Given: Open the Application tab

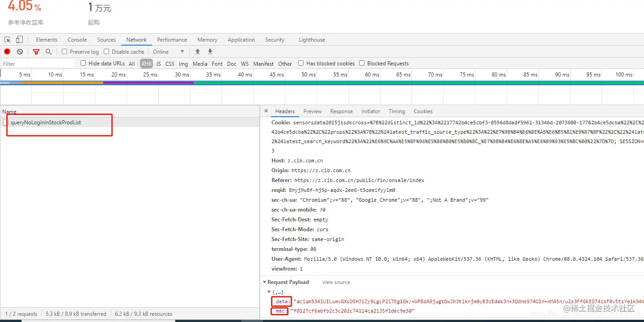Looking at the screenshot, I should (241, 40).
